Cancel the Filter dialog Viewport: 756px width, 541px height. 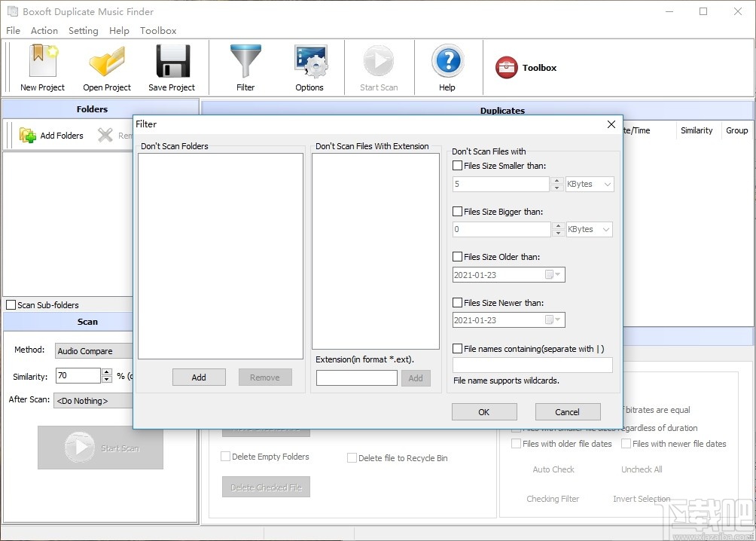click(x=567, y=411)
